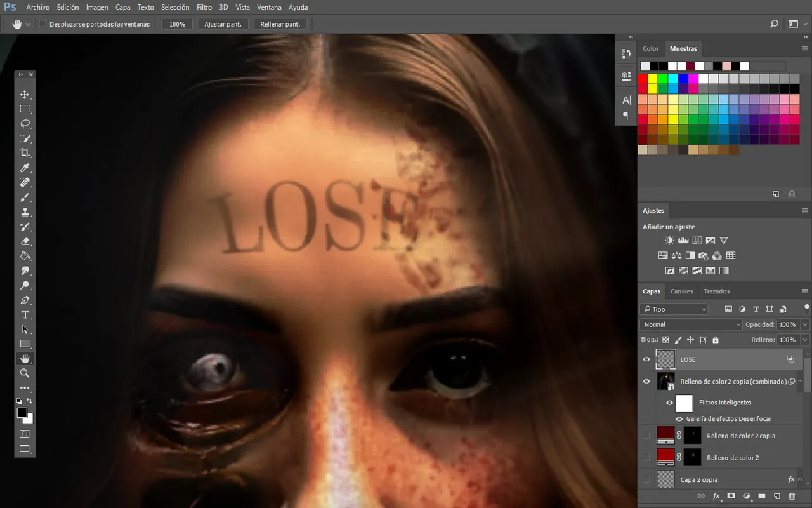This screenshot has width=812, height=508.
Task: Select the Quick Selection tool
Action: coord(25,138)
